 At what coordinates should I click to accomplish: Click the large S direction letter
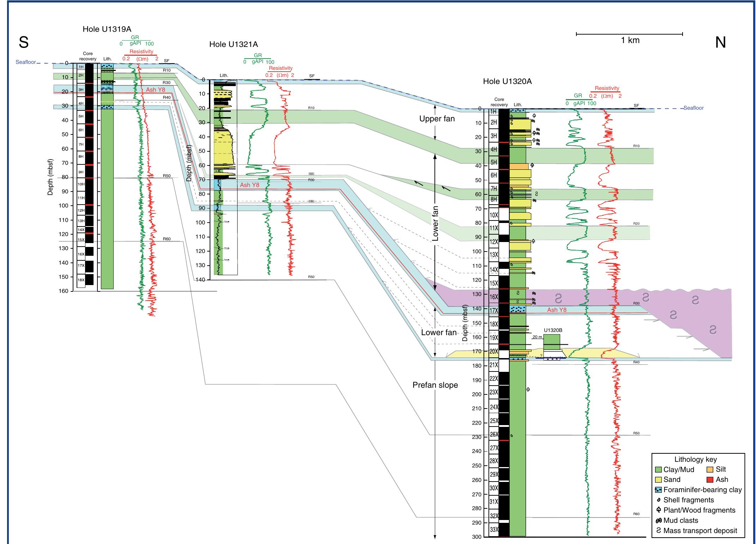coord(24,43)
